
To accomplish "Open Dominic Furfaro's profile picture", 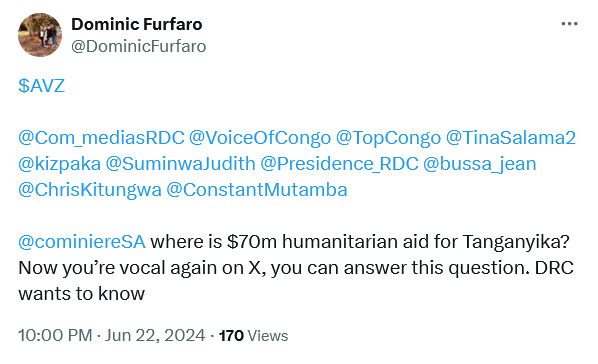I will (x=40, y=35).
